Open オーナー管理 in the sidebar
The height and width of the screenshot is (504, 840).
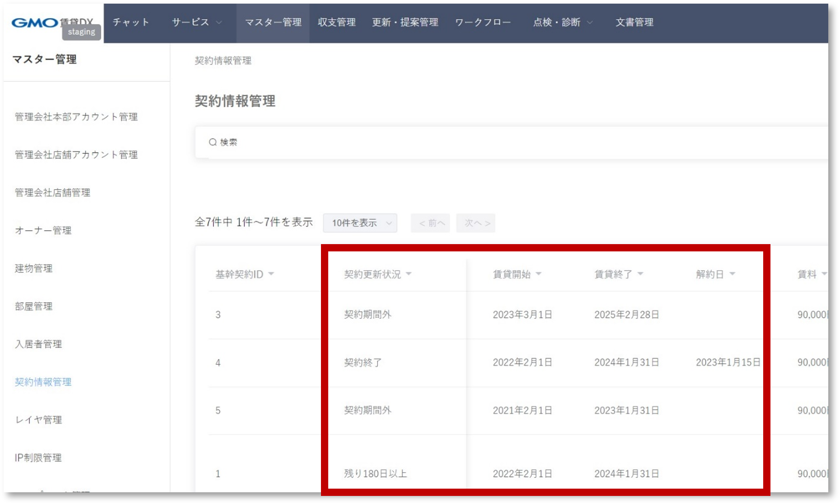tap(43, 230)
